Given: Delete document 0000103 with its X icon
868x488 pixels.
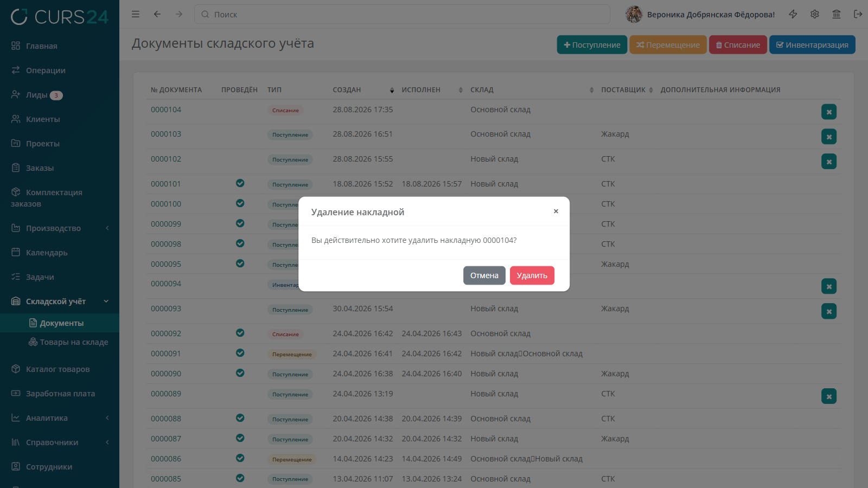Looking at the screenshot, I should [x=829, y=137].
